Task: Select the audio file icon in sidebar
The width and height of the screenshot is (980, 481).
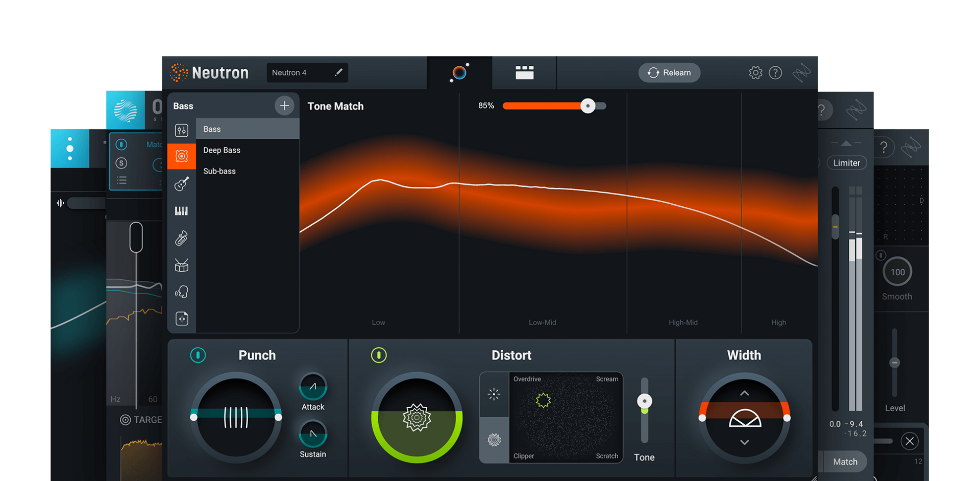Action: 182,319
